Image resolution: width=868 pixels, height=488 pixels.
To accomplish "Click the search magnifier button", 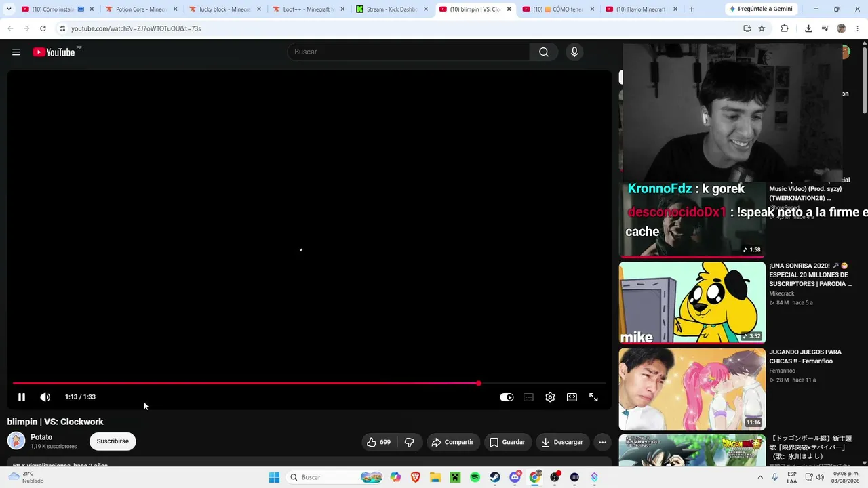I will click(x=544, y=52).
